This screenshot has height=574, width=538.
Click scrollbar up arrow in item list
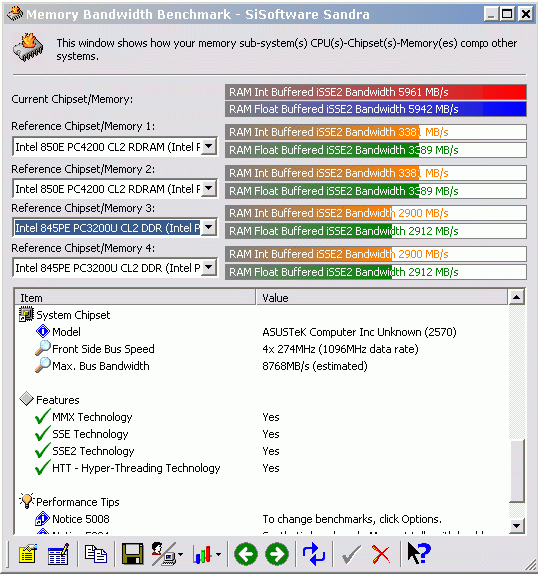click(516, 297)
